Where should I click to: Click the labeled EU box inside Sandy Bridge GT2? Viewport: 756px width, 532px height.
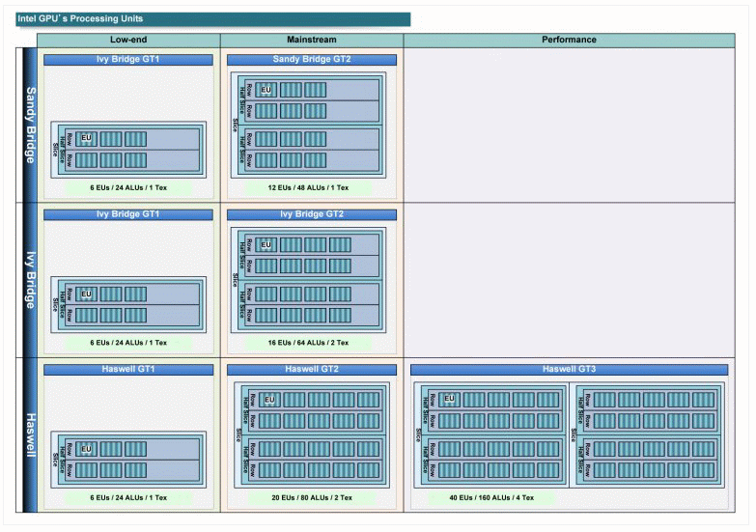tap(266, 90)
